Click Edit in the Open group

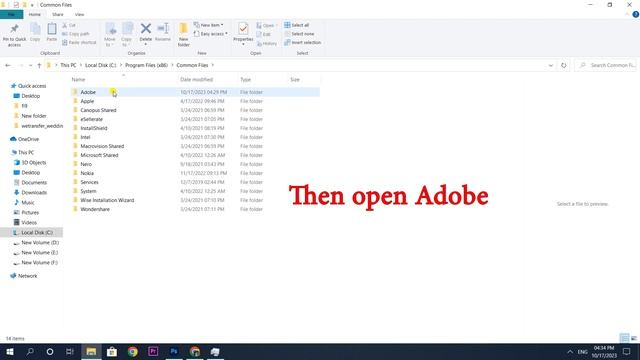263,34
